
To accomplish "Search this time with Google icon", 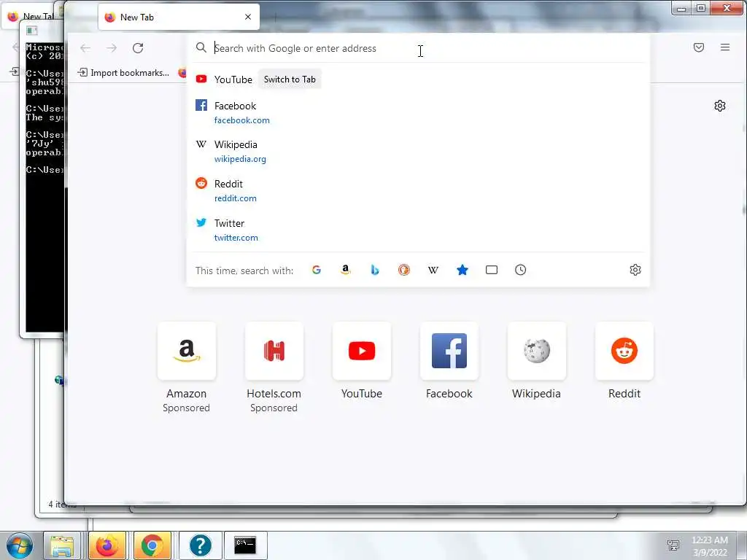I will 317,270.
